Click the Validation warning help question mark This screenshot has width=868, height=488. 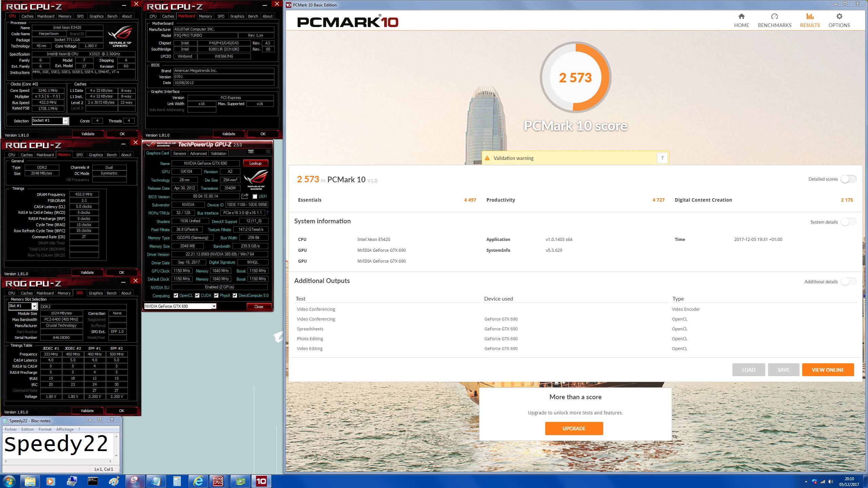662,158
